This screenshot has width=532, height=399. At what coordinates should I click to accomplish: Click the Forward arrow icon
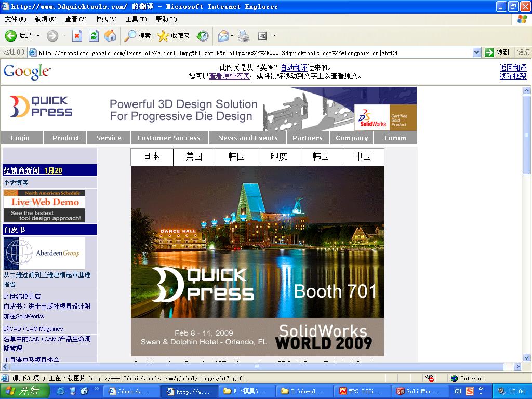[x=52, y=36]
